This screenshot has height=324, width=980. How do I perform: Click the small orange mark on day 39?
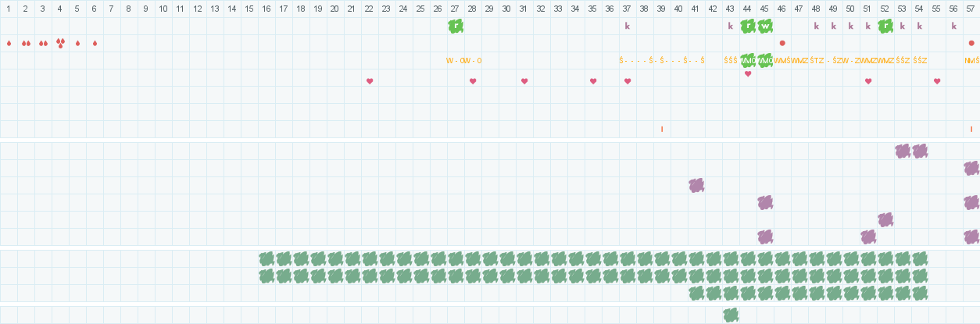click(662, 129)
